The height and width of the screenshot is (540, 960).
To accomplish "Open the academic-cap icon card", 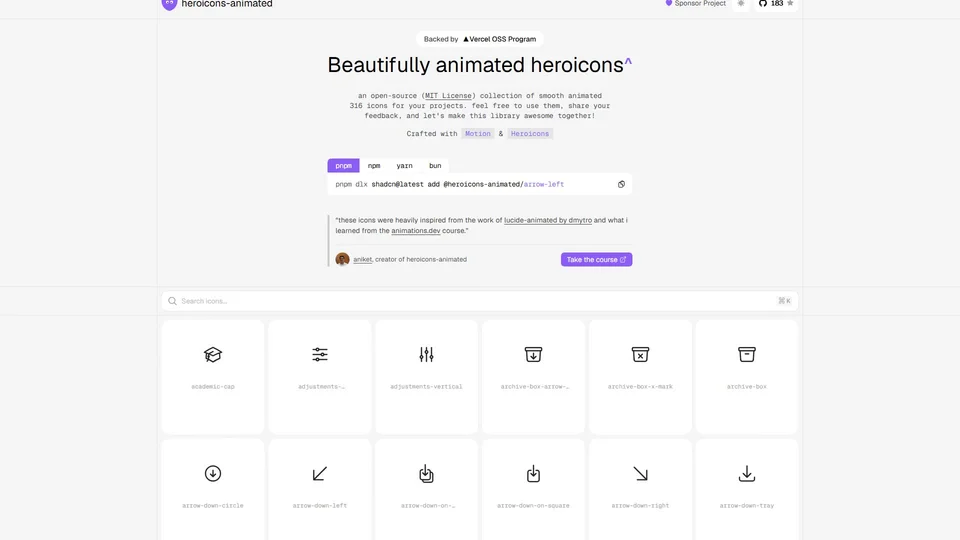I will [x=212, y=377].
